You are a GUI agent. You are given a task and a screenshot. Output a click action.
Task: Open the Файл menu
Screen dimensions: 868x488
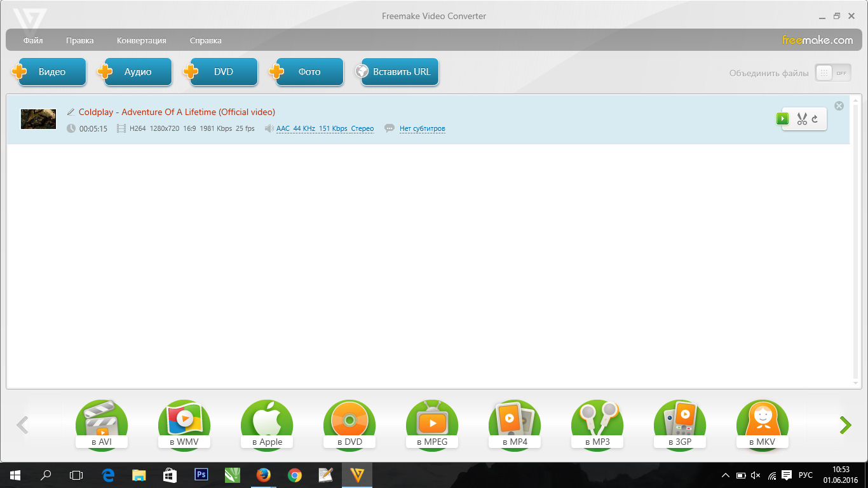(33, 41)
